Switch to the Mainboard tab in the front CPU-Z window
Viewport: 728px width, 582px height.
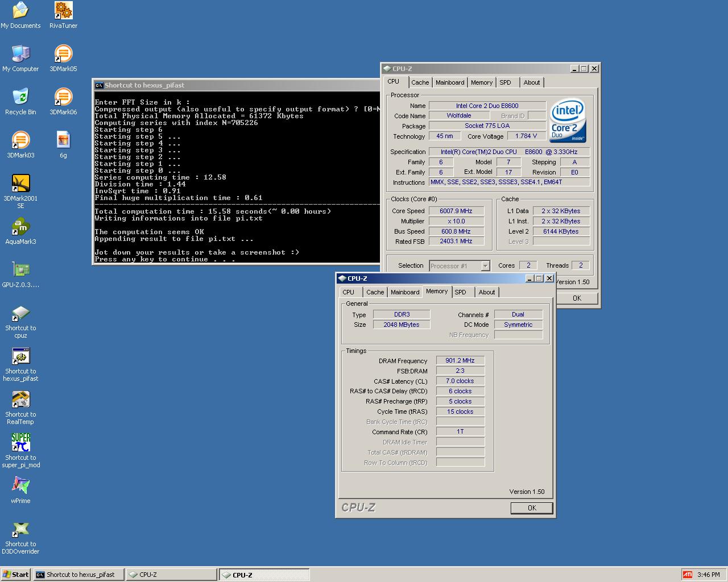(x=405, y=292)
